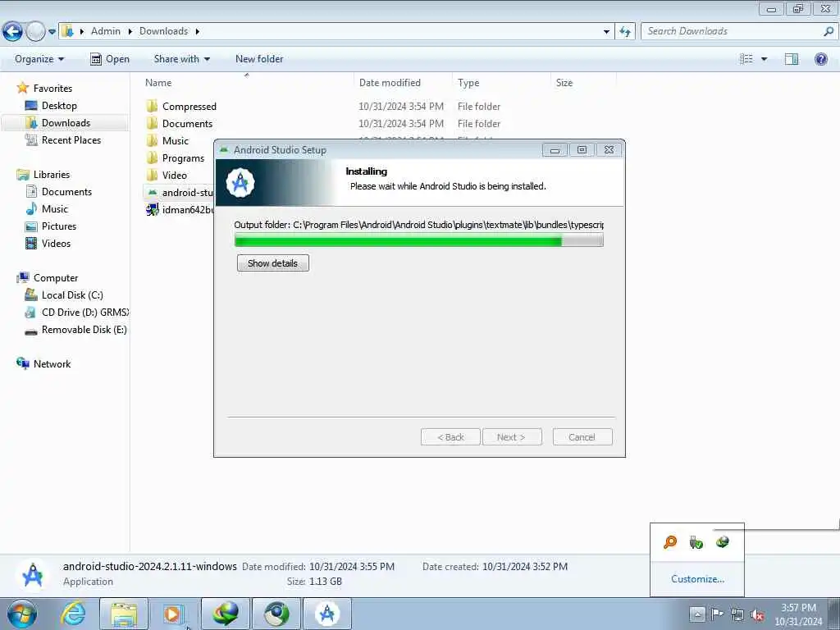Create a New folder
840x630 pixels.
point(259,59)
